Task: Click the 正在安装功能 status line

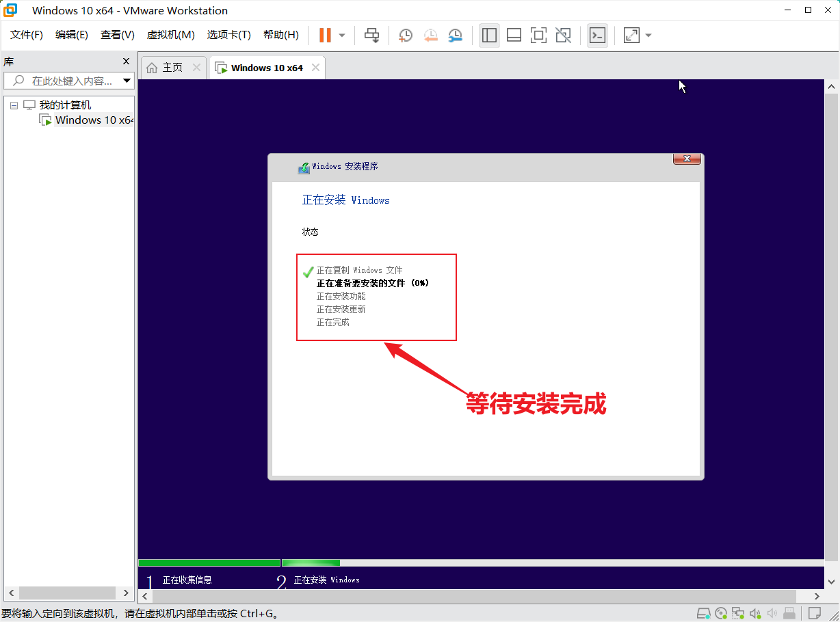Action: click(x=341, y=297)
